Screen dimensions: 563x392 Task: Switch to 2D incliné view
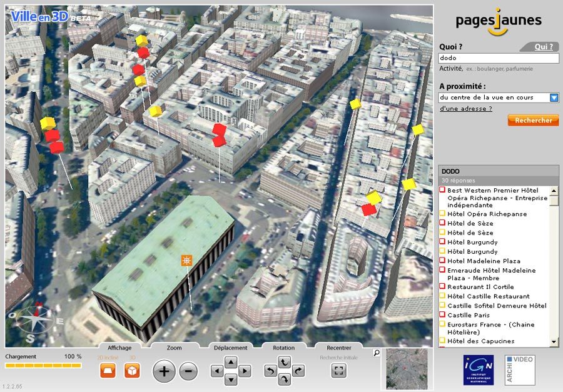[108, 371]
